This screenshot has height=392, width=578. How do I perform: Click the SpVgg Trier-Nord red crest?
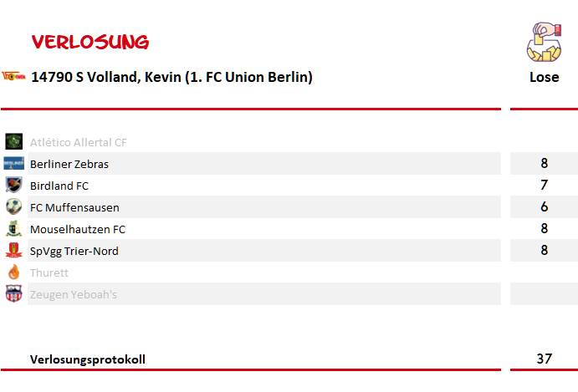[x=13, y=250]
